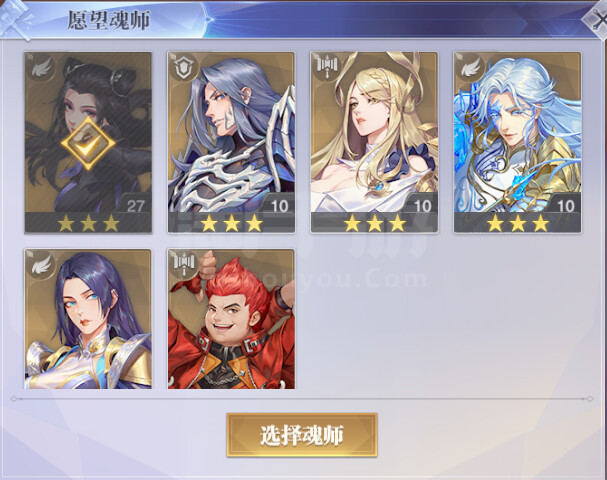The width and height of the screenshot is (607, 480).
Task: Click the wing icon on black-haired card
Action: click(43, 68)
